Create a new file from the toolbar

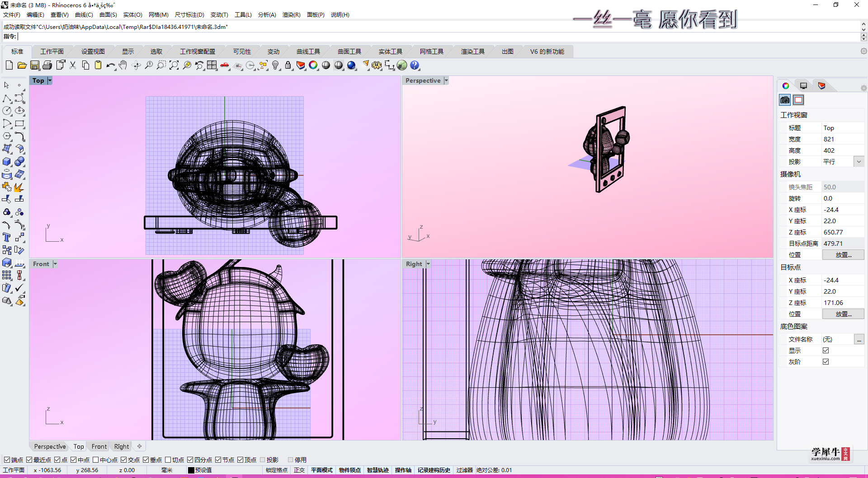tap(9, 66)
